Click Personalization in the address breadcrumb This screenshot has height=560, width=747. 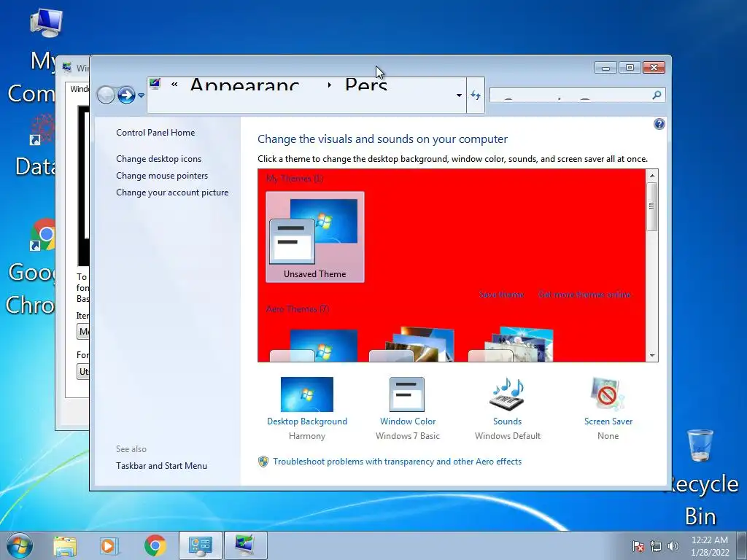(366, 85)
